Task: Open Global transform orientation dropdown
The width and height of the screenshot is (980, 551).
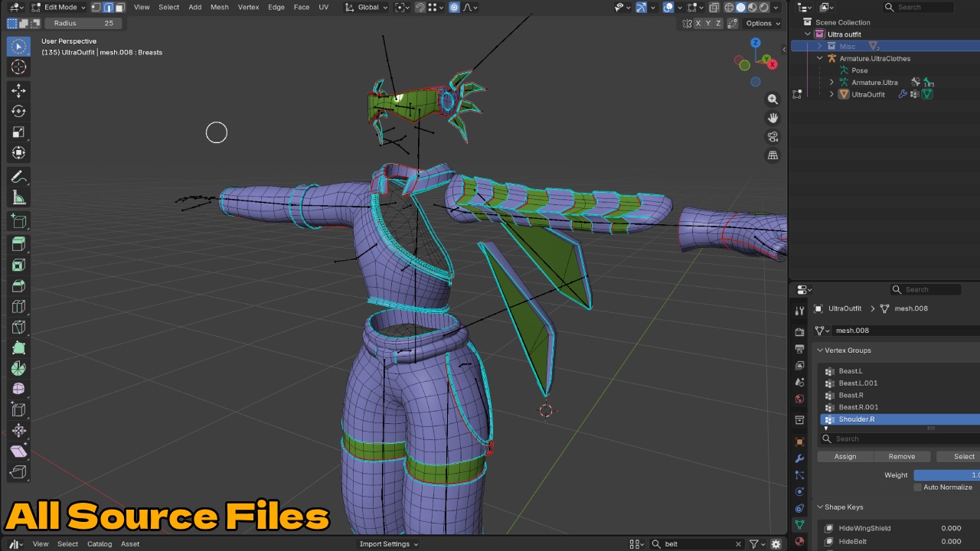Action: point(366,7)
